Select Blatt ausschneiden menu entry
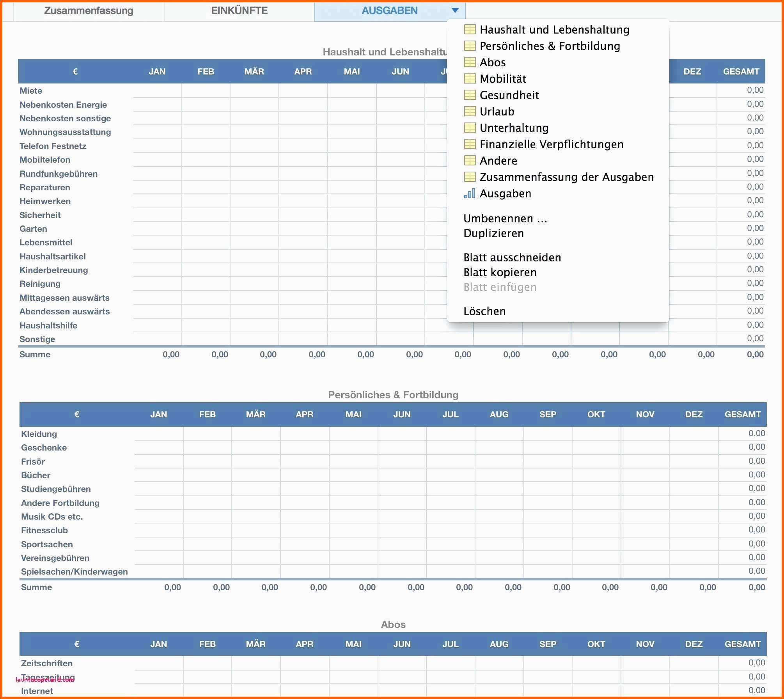784x699 pixels. (x=512, y=257)
